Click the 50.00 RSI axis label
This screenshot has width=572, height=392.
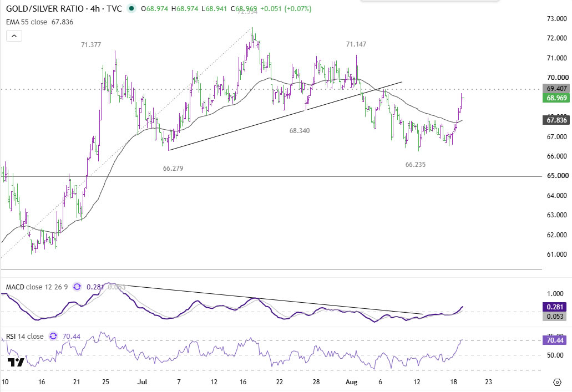555,355
